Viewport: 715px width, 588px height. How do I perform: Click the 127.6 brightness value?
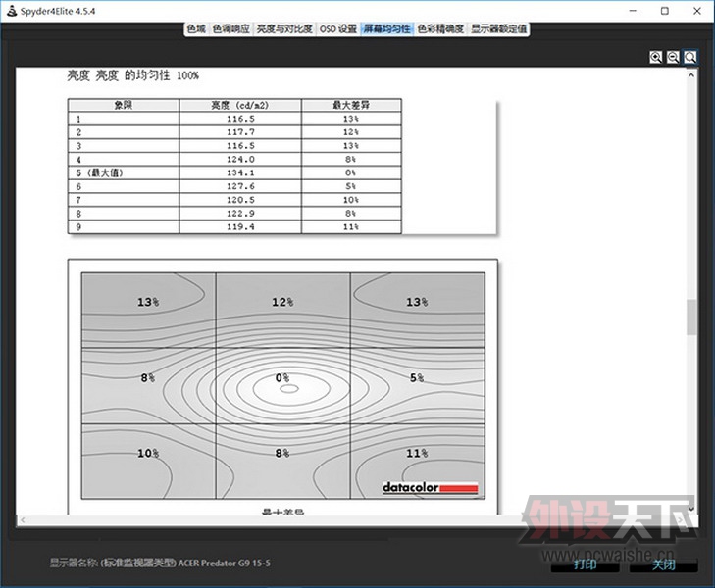click(x=240, y=186)
